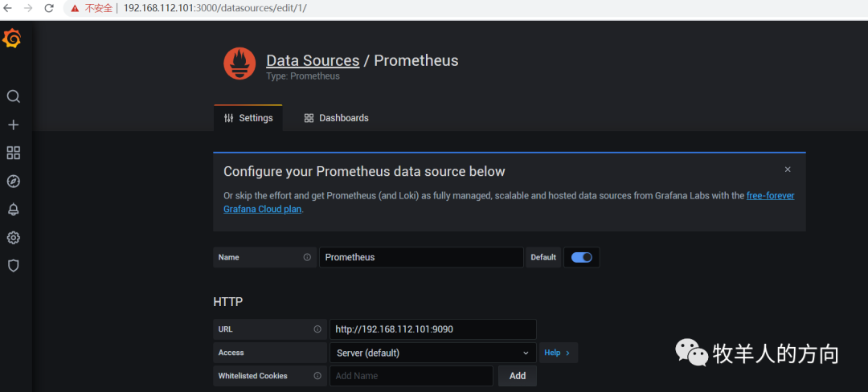Click the browser back arrow

click(8, 8)
